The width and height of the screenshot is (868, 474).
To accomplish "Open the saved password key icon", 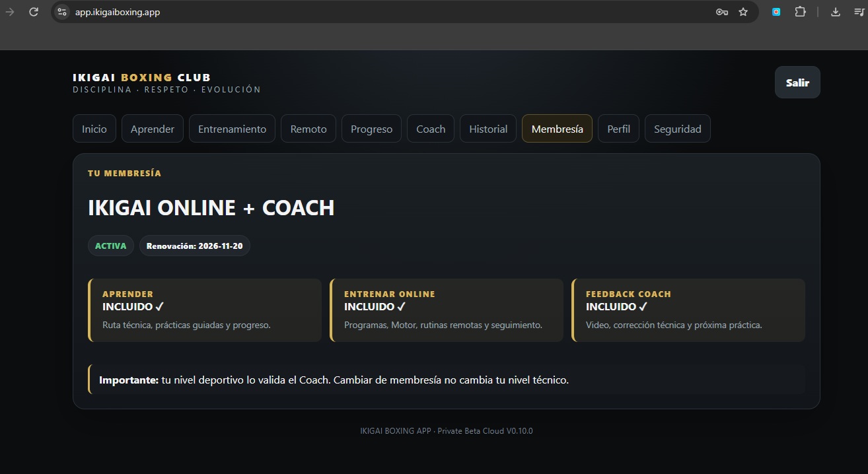I will pyautogui.click(x=722, y=12).
